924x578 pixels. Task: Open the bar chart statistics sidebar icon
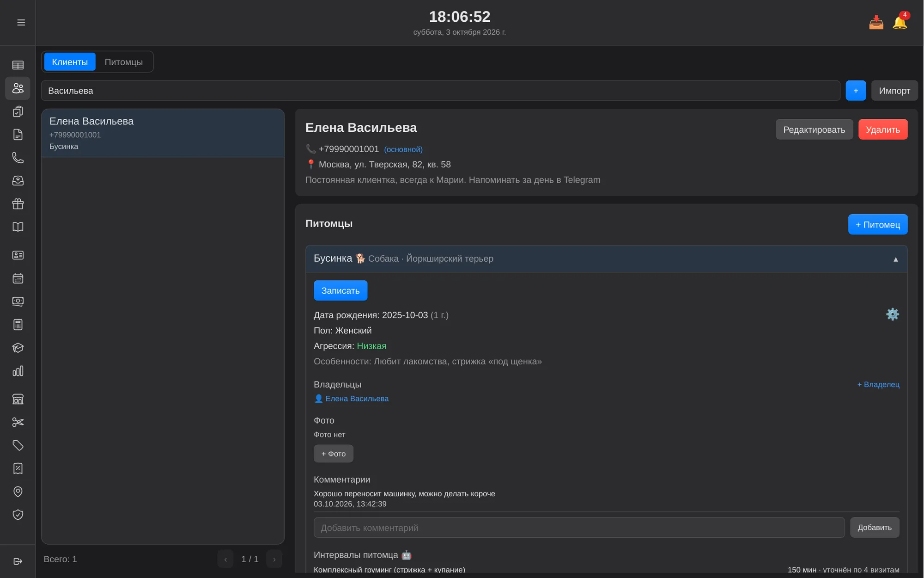18,371
